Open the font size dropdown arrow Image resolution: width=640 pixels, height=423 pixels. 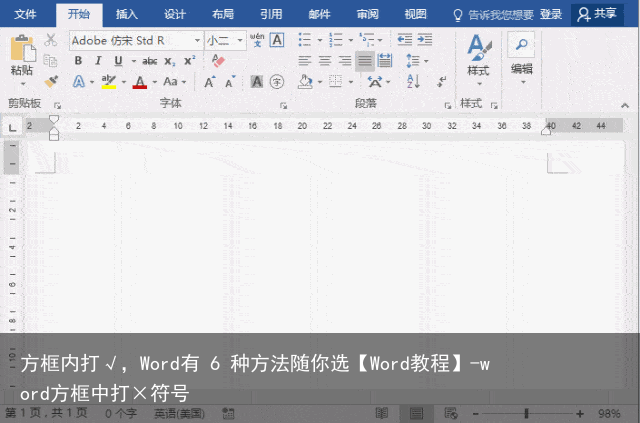pos(240,40)
